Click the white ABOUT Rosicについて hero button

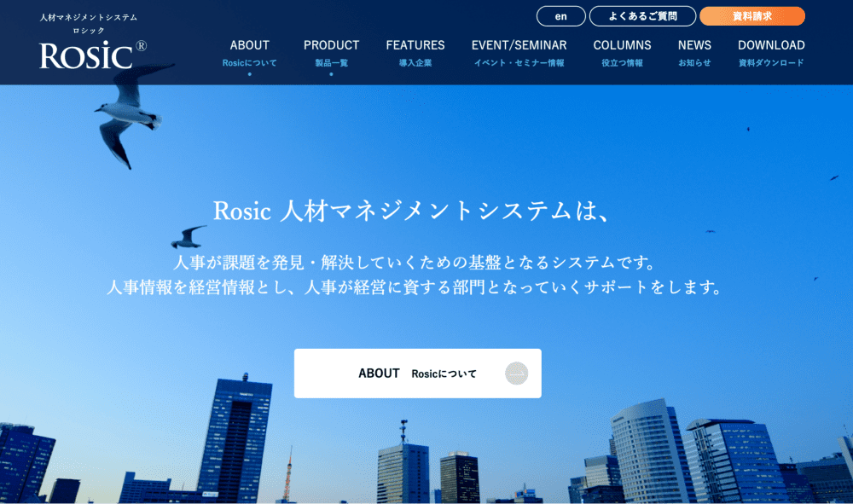418,374
